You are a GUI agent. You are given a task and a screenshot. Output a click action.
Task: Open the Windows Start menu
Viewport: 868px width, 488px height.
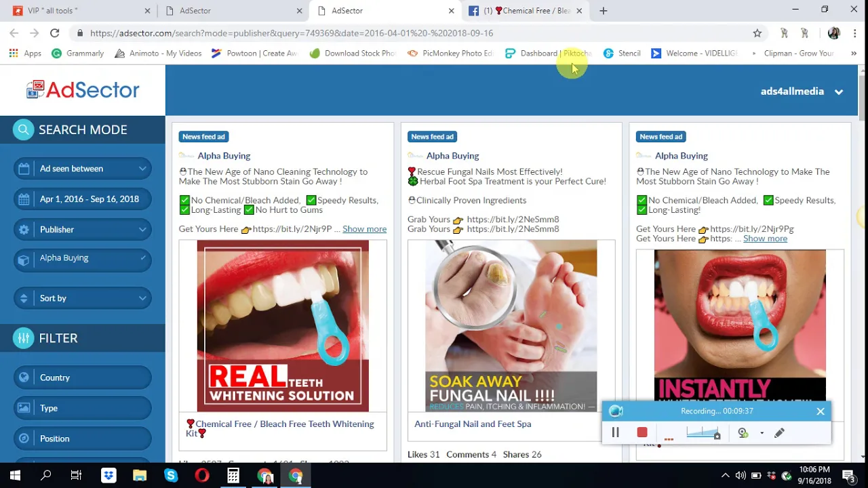click(15, 476)
